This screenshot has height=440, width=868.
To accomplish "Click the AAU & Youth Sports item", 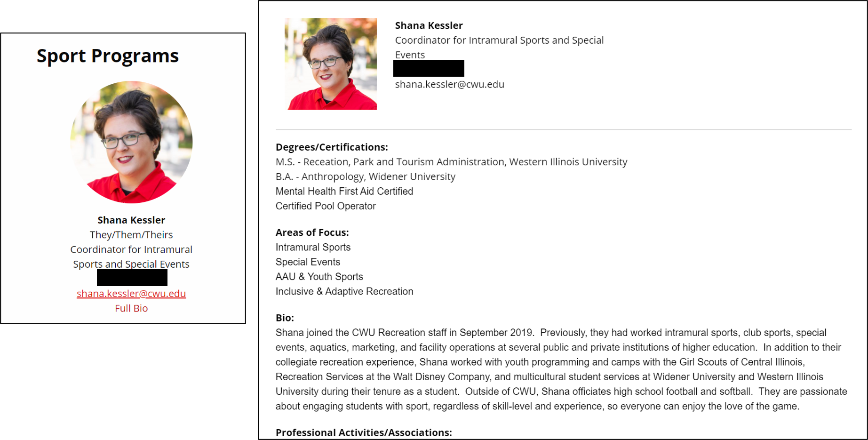I will [319, 277].
